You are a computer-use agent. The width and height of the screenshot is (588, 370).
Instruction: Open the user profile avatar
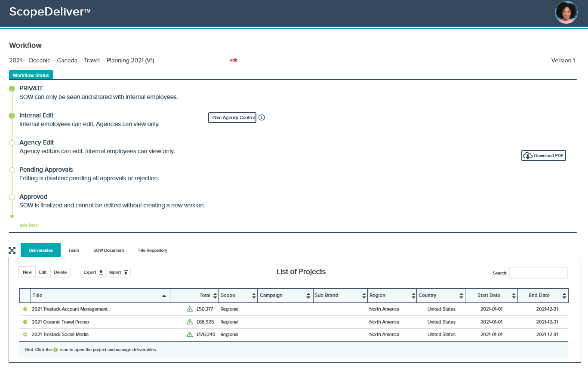click(x=566, y=12)
